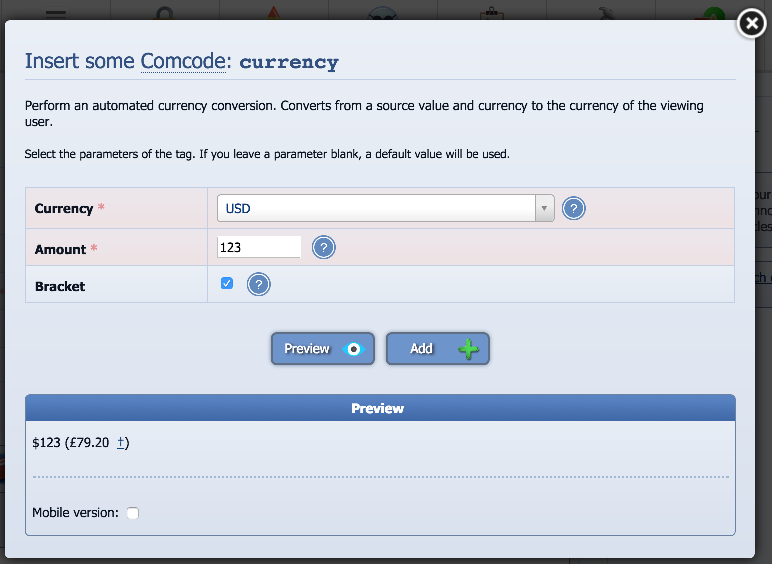The image size is (772, 564).
Task: Click the Preview button
Action: 322,348
